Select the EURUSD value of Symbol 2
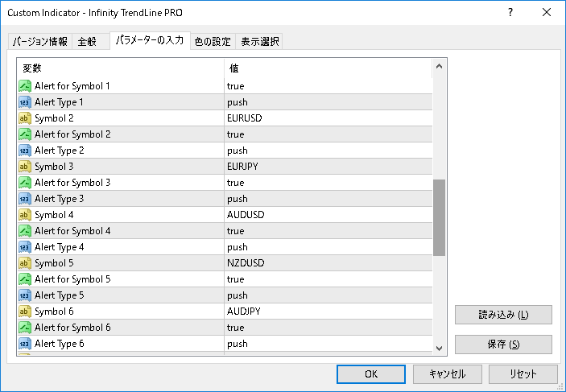This screenshot has height=392, width=566. (328, 118)
